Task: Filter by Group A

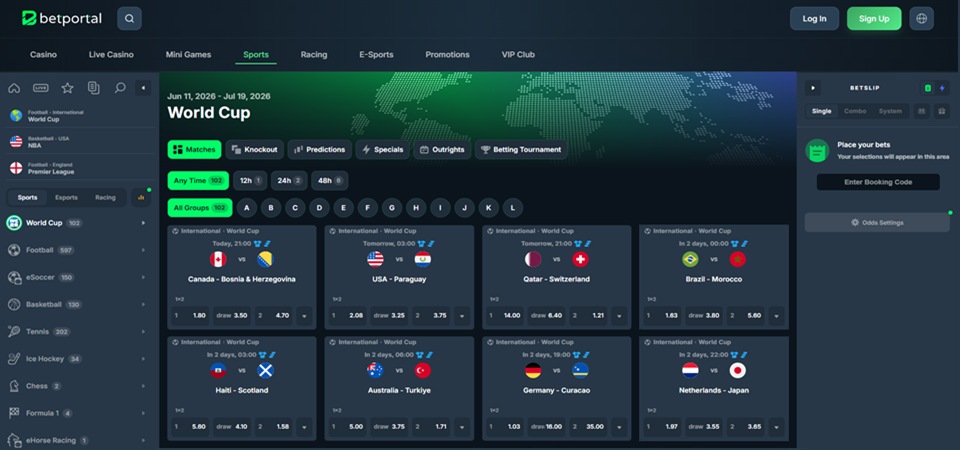Action: point(247,208)
